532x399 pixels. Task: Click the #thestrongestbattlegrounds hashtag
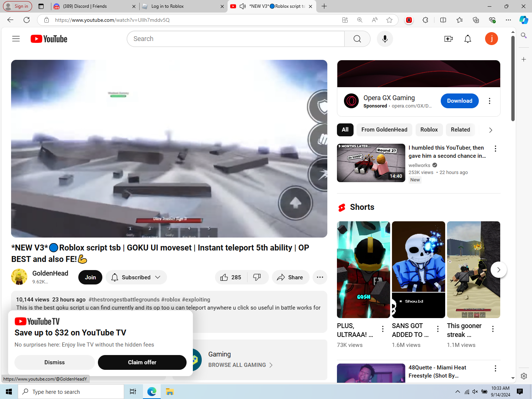(x=124, y=300)
